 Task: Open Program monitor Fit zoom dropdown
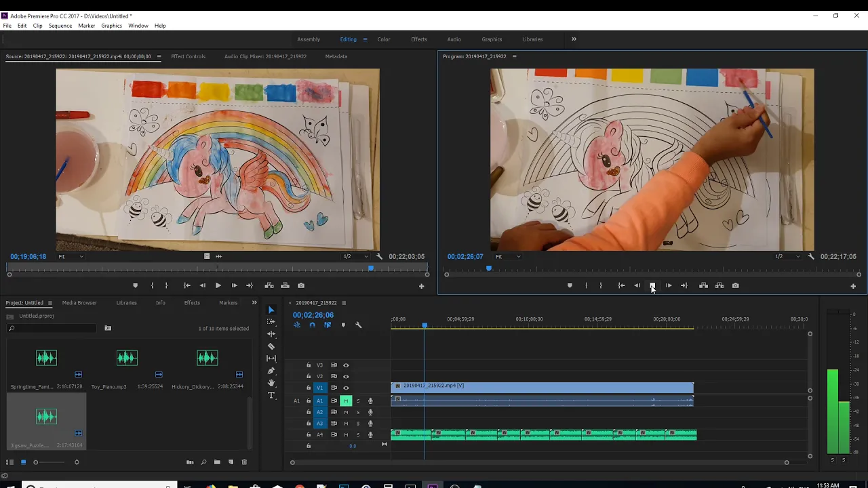(508, 257)
